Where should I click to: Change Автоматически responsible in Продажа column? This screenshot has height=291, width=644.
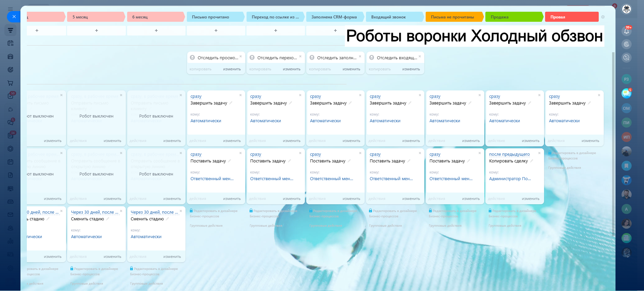coord(504,121)
